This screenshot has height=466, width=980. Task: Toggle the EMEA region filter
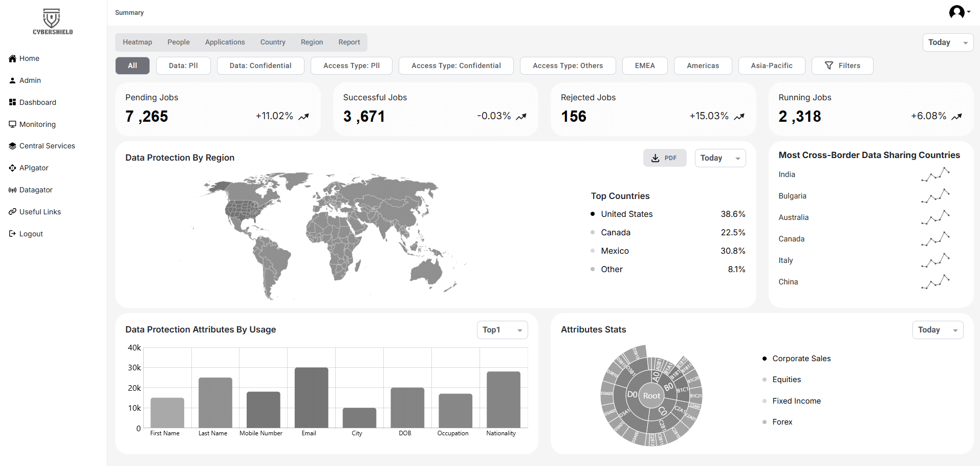(645, 66)
